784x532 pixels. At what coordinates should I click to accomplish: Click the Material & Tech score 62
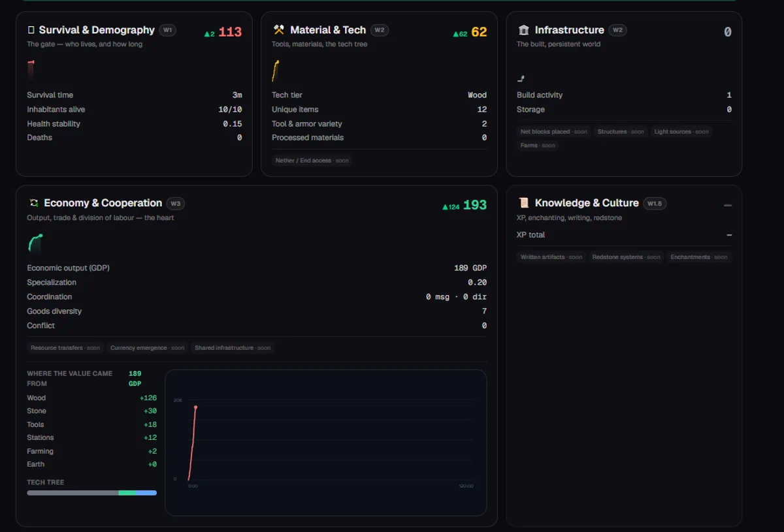pos(479,32)
